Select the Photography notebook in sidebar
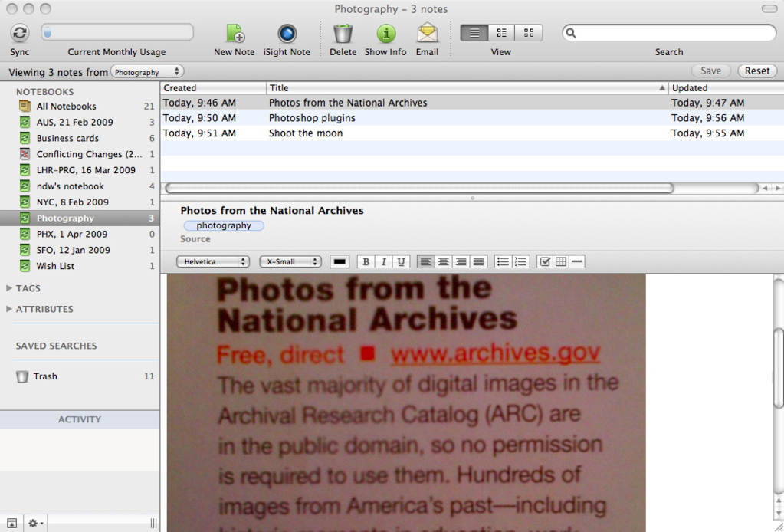 tap(80, 218)
